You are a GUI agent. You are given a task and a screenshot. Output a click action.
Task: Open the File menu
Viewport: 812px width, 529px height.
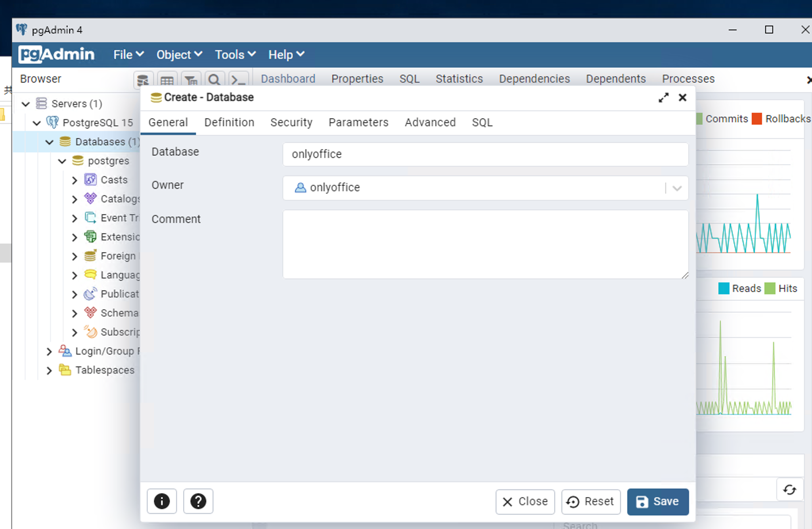tap(128, 55)
